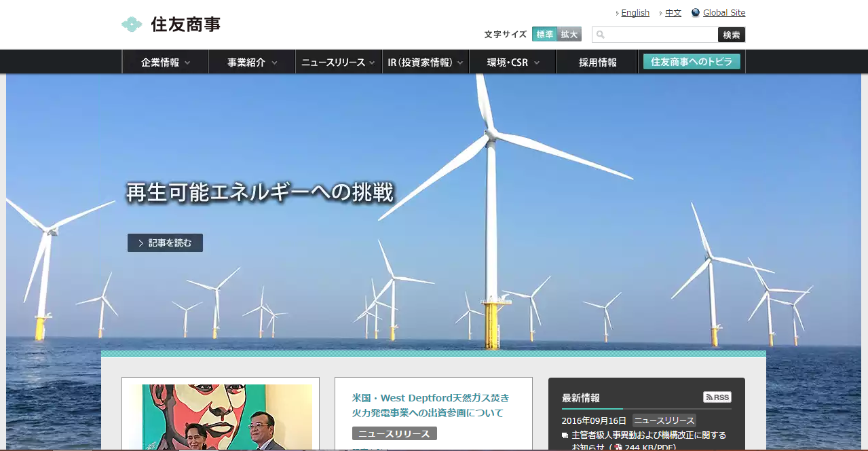The image size is (868, 451).
Task: Click the Sumitomo Corporation logo emblem
Action: [132, 24]
